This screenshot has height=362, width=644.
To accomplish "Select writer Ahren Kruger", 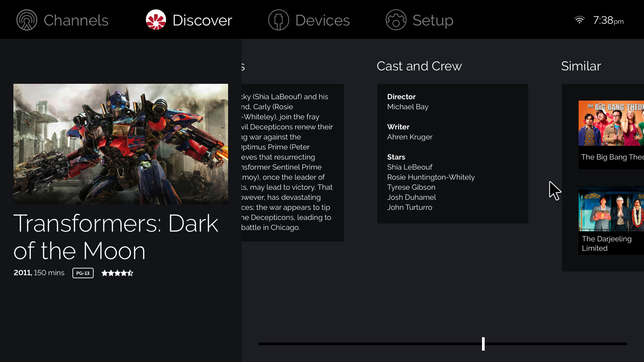I will (410, 137).
